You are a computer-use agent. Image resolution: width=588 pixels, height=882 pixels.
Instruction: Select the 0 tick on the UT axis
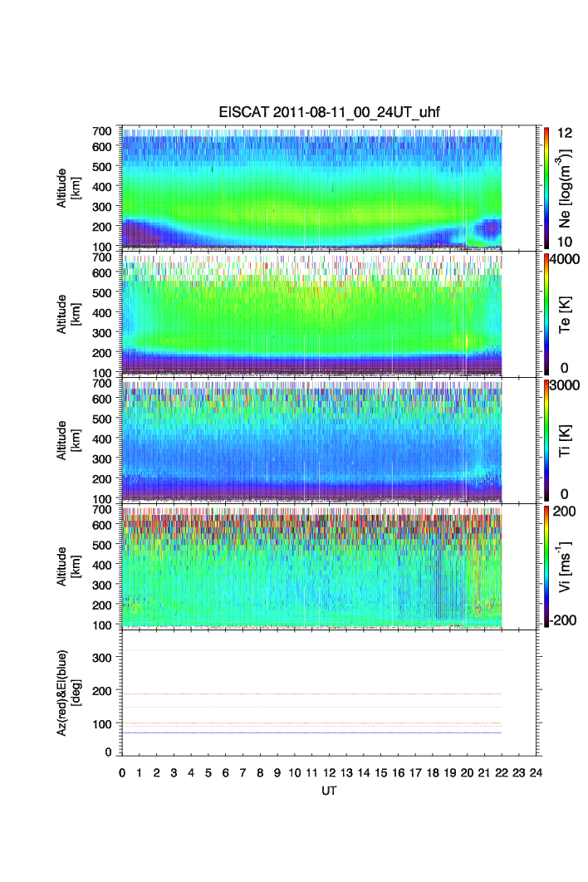click(x=122, y=773)
